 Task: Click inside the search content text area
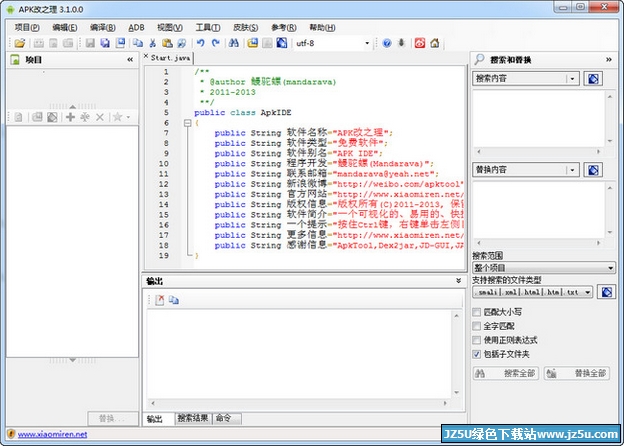538,119
